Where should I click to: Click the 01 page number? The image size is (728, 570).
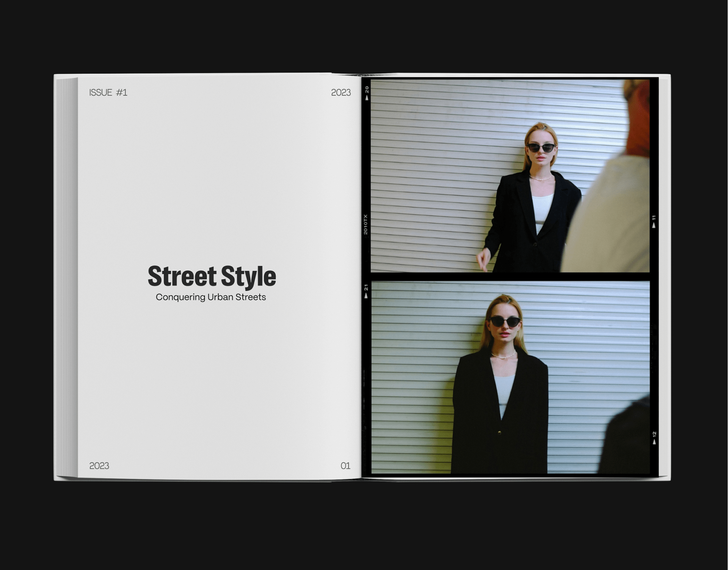tap(345, 466)
